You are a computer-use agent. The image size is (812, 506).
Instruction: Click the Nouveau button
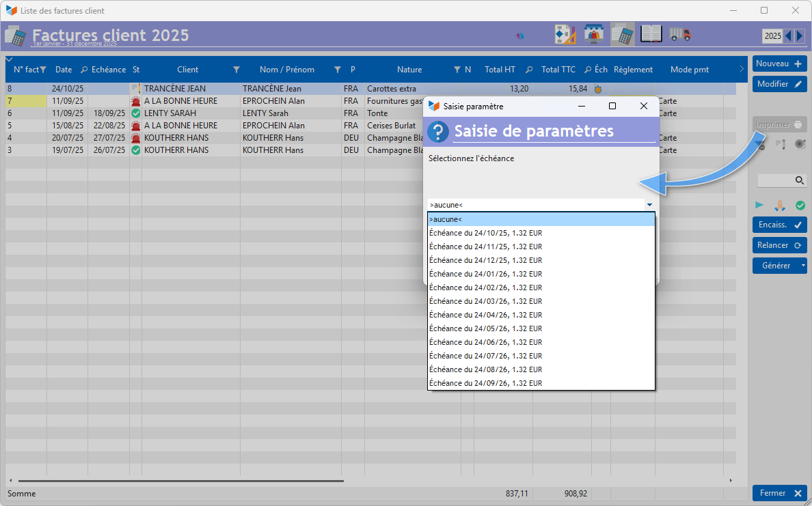[x=779, y=64]
